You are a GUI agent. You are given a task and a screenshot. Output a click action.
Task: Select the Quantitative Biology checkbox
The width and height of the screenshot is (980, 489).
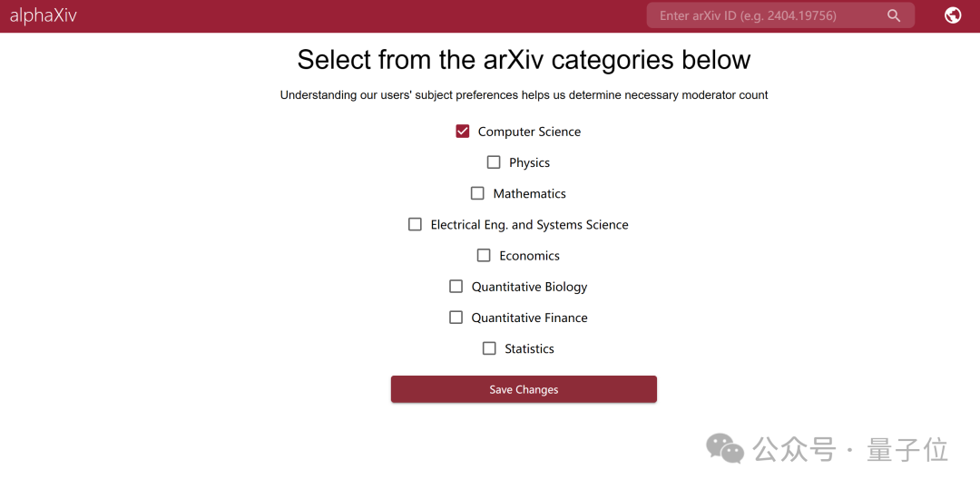(x=456, y=286)
